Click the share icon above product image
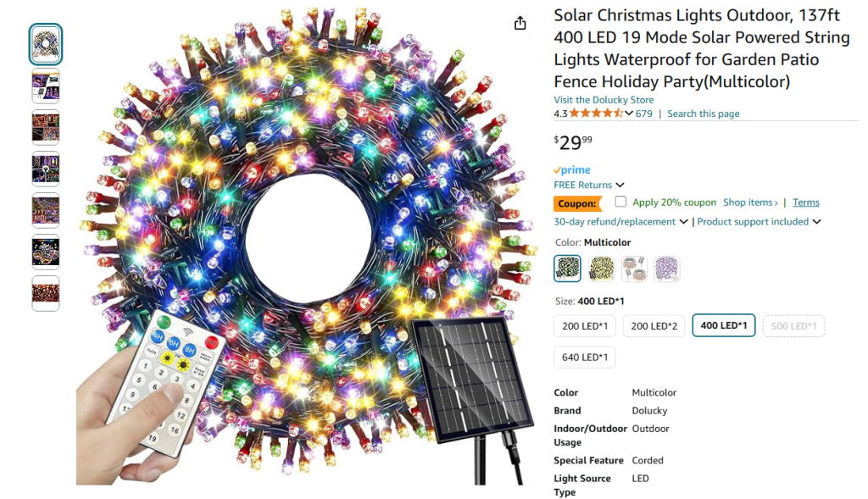The image size is (868, 499). pyautogui.click(x=520, y=24)
